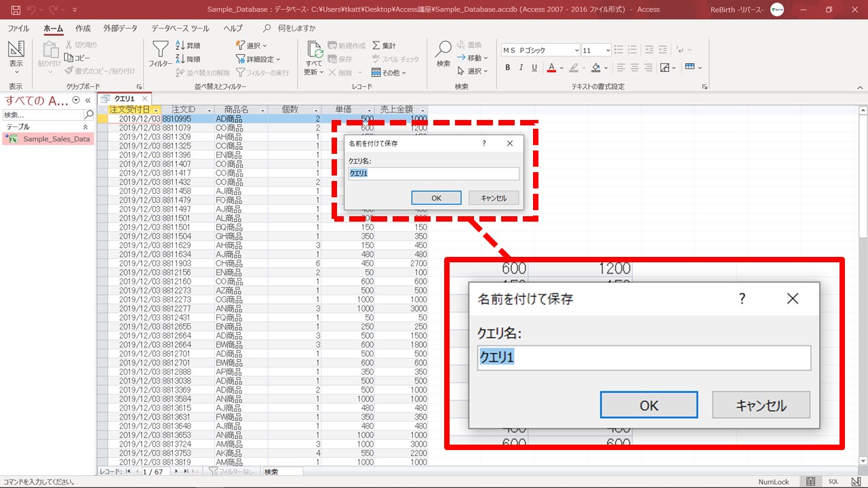This screenshot has height=488, width=868.
Task: Click the navigation pane 検索 box
Action: (x=43, y=115)
